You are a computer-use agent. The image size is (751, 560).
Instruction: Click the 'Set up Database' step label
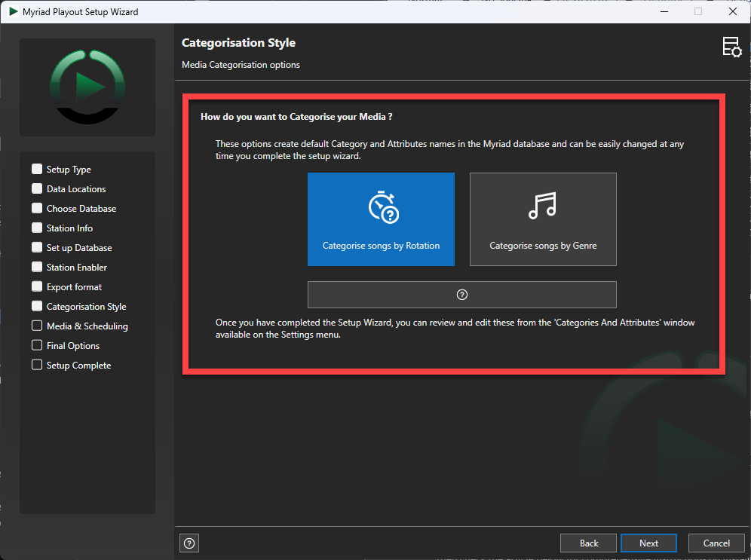pos(79,248)
